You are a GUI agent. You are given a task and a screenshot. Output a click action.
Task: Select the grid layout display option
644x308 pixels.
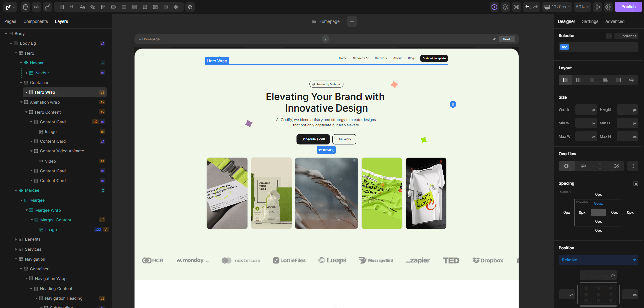[592, 80]
